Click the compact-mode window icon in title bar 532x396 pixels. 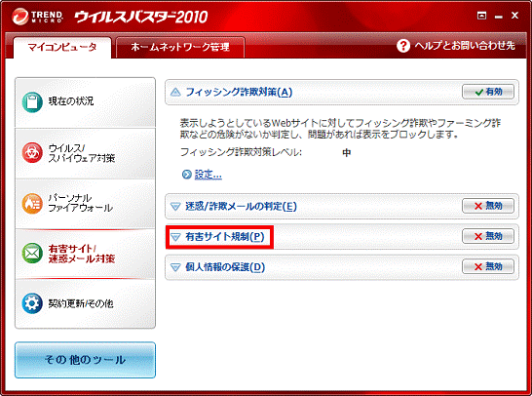coord(481,16)
